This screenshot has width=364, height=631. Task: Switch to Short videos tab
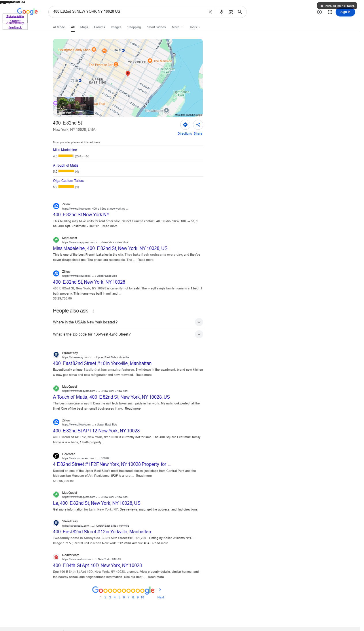pyautogui.click(x=156, y=27)
